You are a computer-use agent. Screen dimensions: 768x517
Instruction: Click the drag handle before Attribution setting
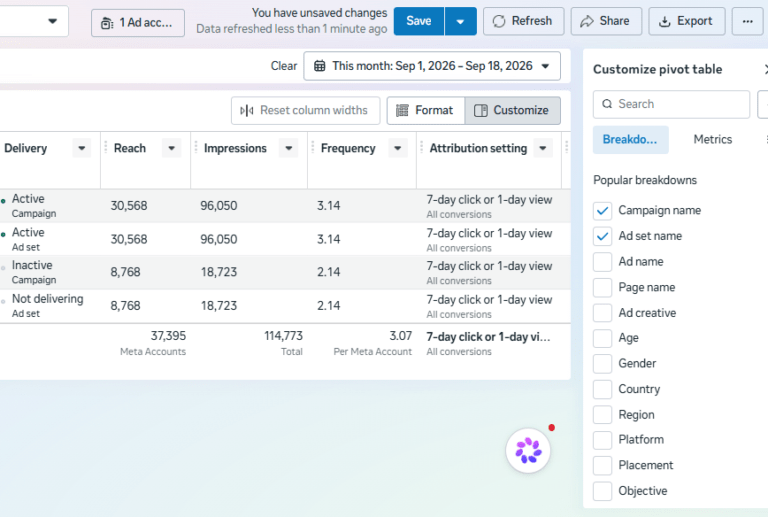[422, 147]
